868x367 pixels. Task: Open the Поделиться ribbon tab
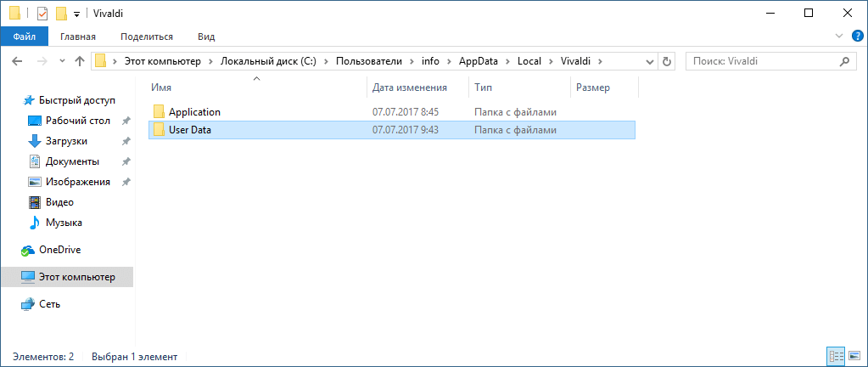147,37
